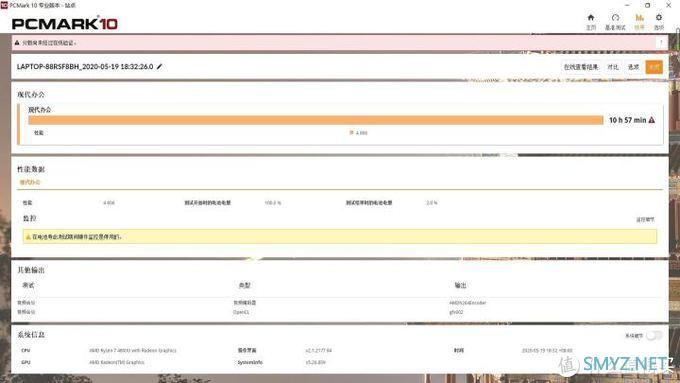Image resolution: width=680 pixels, height=383 pixels.
Task: Click the orange close result button
Action: tap(654, 67)
